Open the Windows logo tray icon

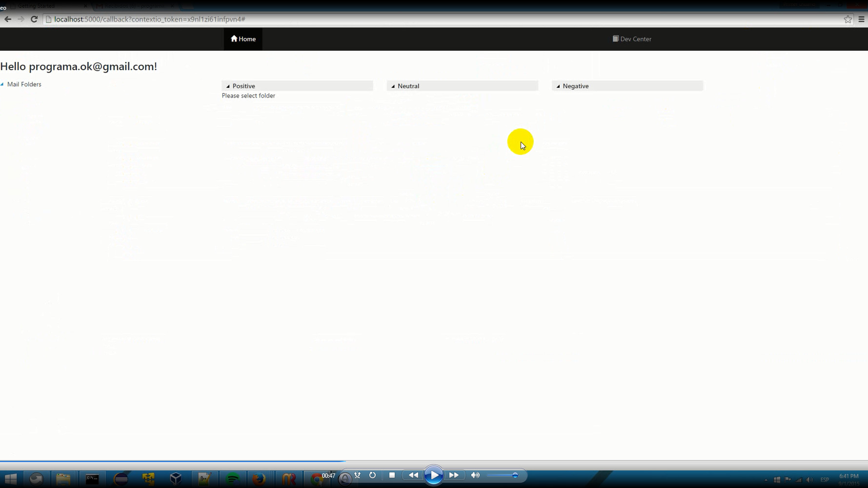(777, 480)
